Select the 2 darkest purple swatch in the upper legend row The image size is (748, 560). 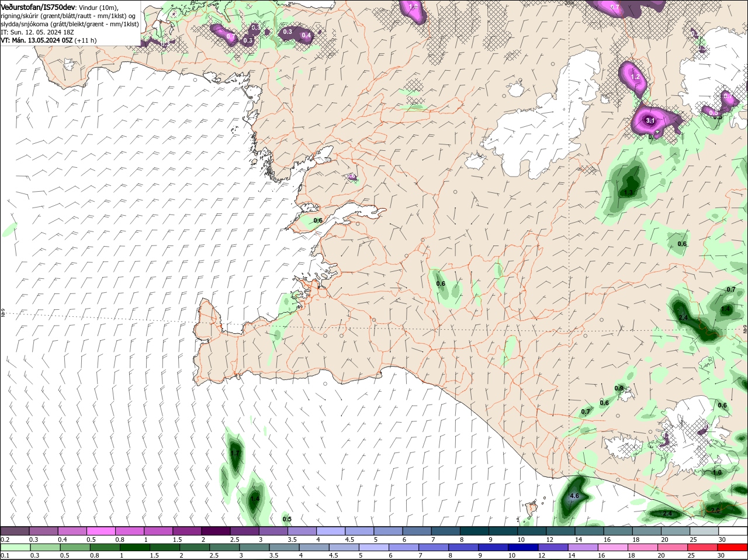point(215,531)
